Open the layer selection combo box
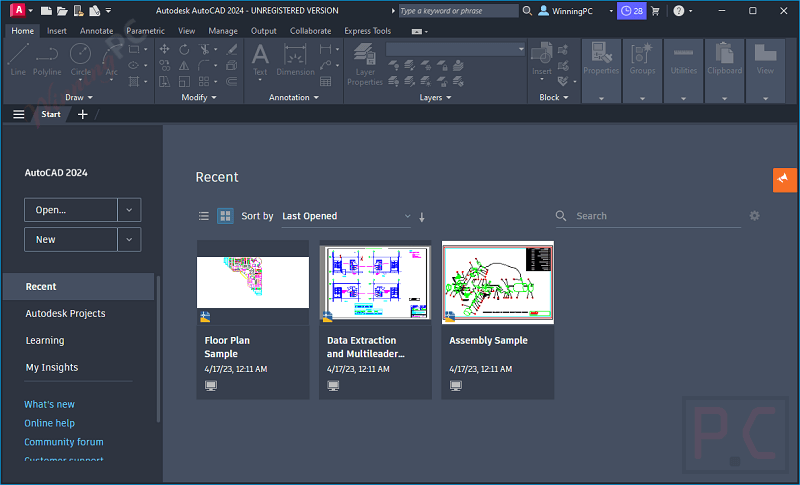The height and width of the screenshot is (485, 800). pyautogui.click(x=455, y=49)
